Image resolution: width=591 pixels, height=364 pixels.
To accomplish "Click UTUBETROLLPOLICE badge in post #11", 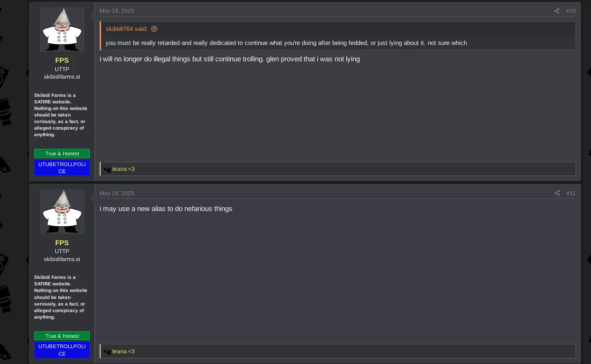I will click(62, 350).
